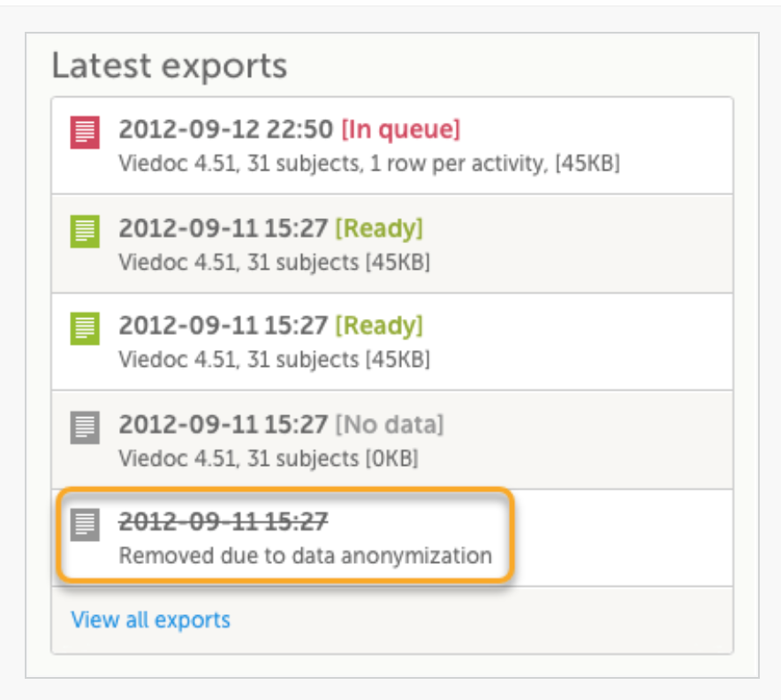The image size is (781, 700).
Task: Click the gray icon of the No data export
Action: [85, 428]
